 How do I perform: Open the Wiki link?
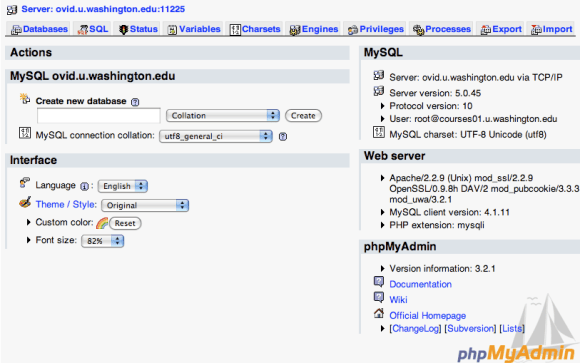pos(398,300)
